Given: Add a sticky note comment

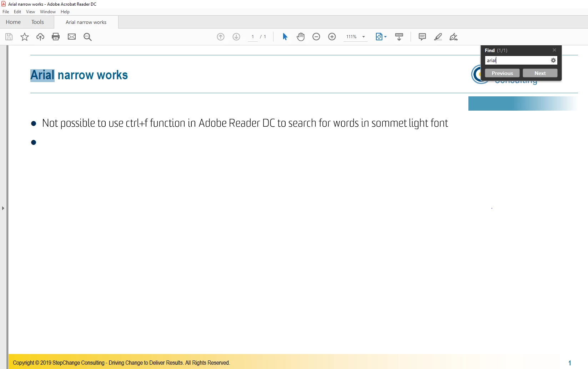Looking at the screenshot, I should pyautogui.click(x=422, y=37).
